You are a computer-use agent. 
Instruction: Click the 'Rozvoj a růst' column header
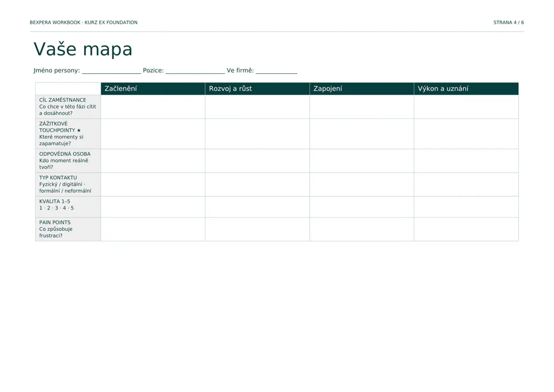[257, 89]
